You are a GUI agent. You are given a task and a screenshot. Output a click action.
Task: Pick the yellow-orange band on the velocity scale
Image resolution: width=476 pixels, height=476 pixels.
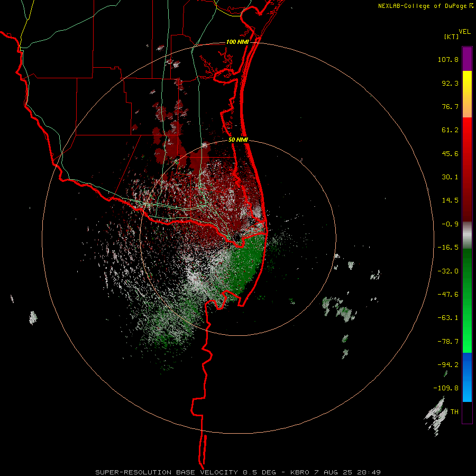(467, 94)
